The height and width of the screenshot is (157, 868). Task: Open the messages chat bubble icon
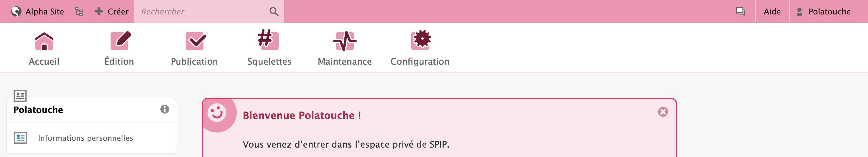point(740,12)
